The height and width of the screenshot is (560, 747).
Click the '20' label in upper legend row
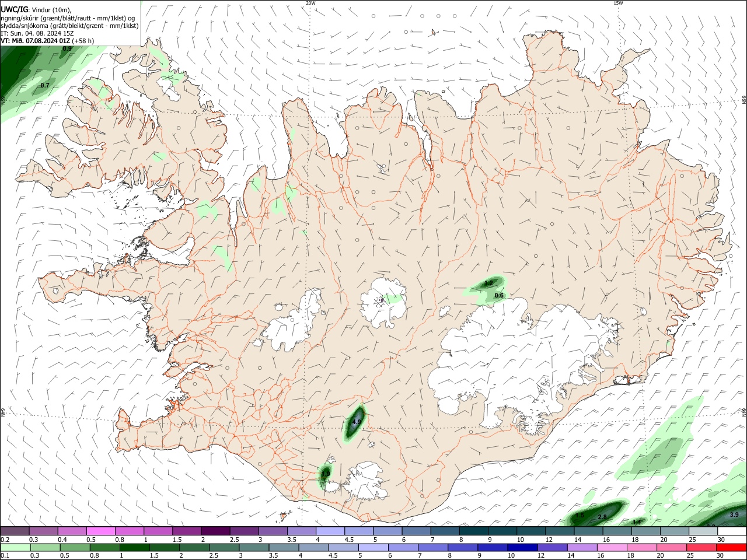click(664, 540)
